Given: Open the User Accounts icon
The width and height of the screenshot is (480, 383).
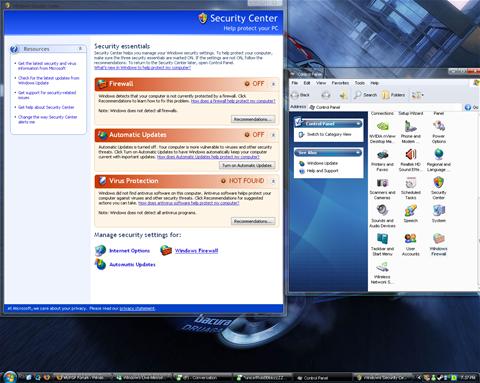Looking at the screenshot, I should (411, 244).
